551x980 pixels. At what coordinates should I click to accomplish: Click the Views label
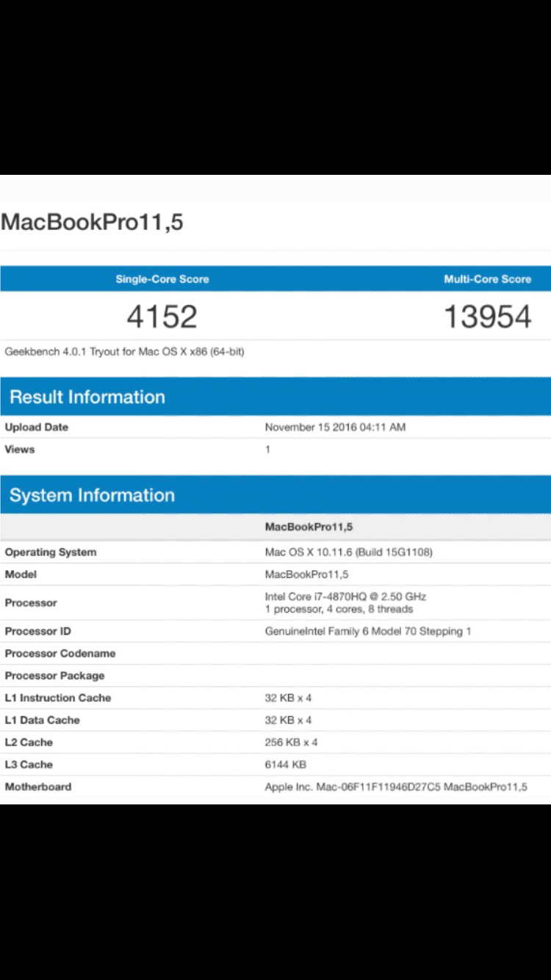pos(20,449)
